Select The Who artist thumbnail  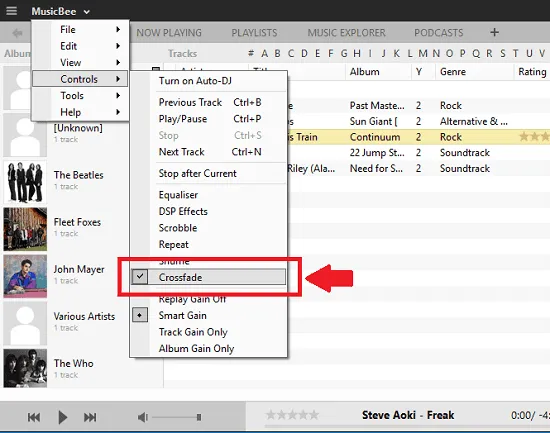(x=25, y=368)
